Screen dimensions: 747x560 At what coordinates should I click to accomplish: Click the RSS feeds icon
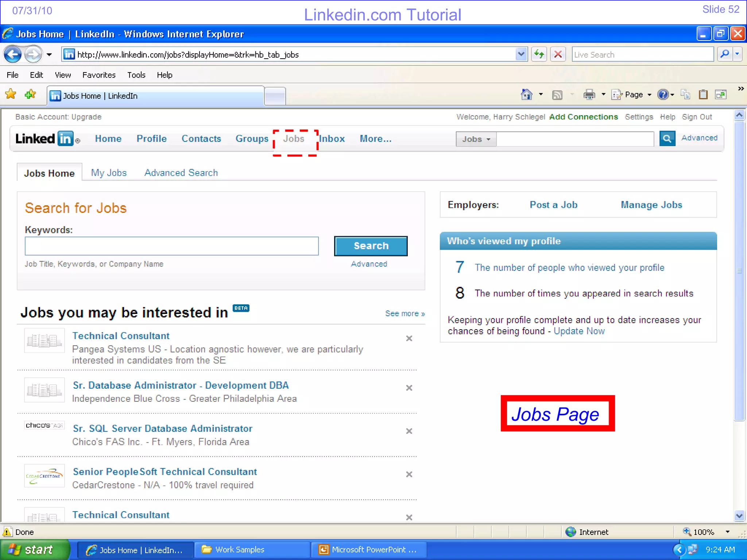pos(557,95)
